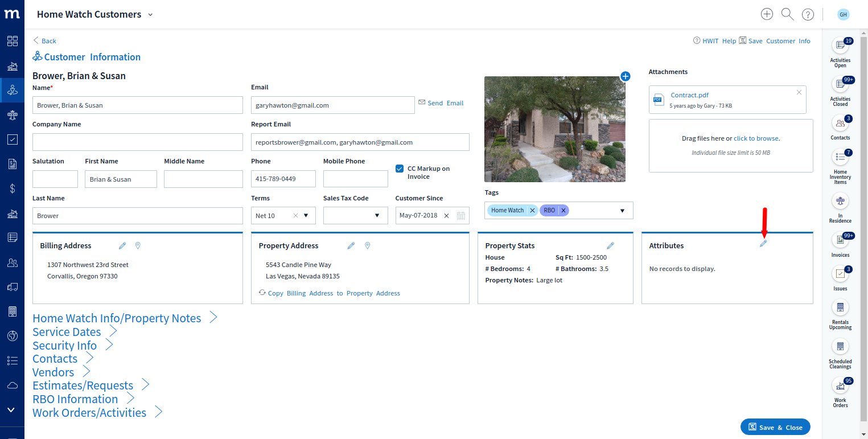Clear the Customer Since date
Image resolution: width=868 pixels, height=439 pixels.
446,216
